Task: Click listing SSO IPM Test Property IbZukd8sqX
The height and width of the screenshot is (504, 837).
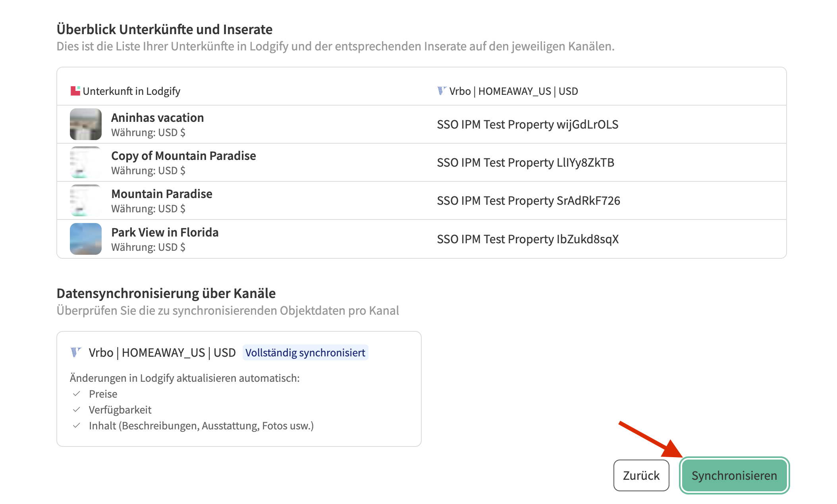Action: (x=527, y=239)
